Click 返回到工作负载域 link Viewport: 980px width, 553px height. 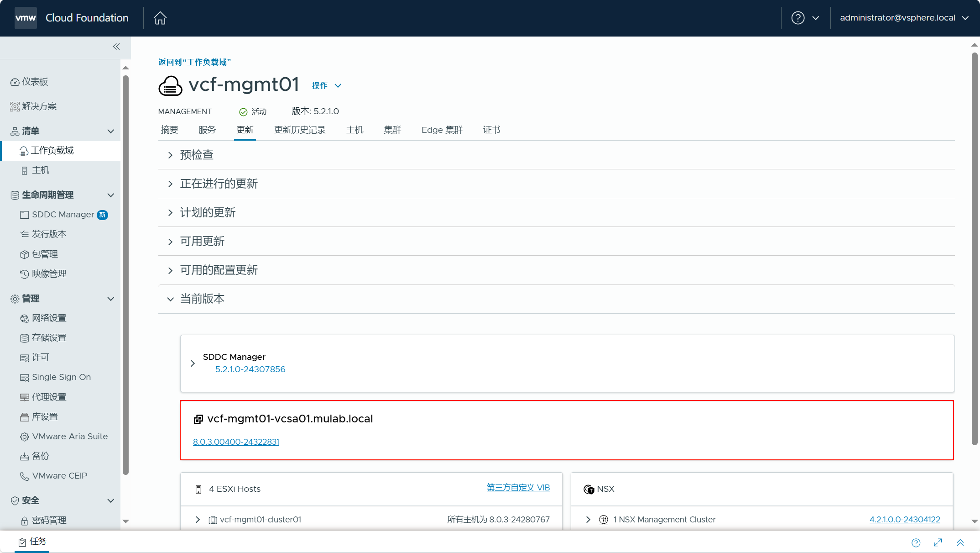click(195, 62)
